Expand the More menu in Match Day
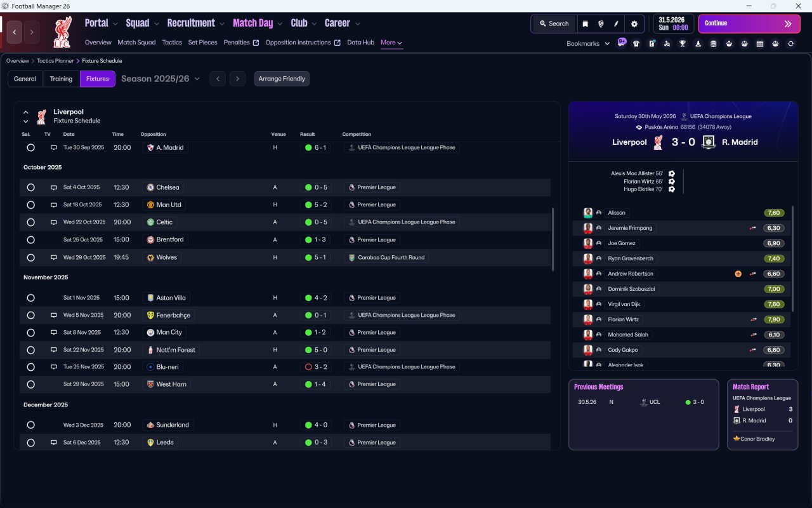The height and width of the screenshot is (508, 812). click(x=391, y=43)
